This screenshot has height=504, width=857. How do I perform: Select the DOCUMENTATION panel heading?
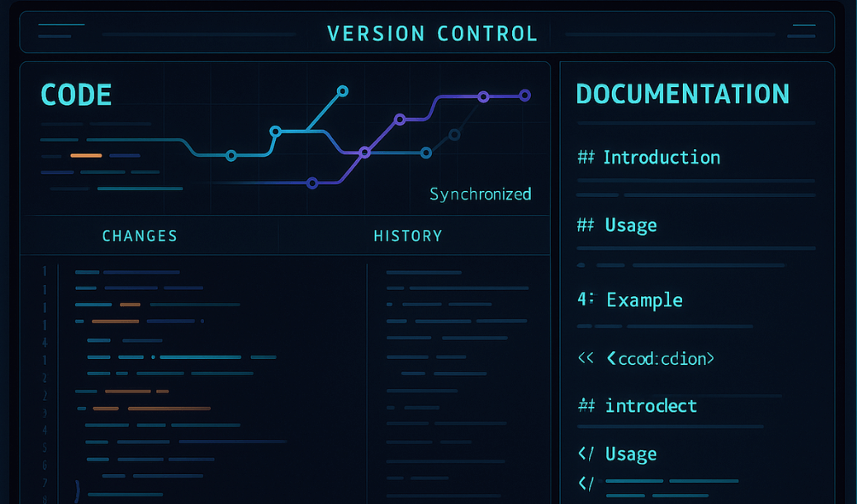(x=682, y=94)
